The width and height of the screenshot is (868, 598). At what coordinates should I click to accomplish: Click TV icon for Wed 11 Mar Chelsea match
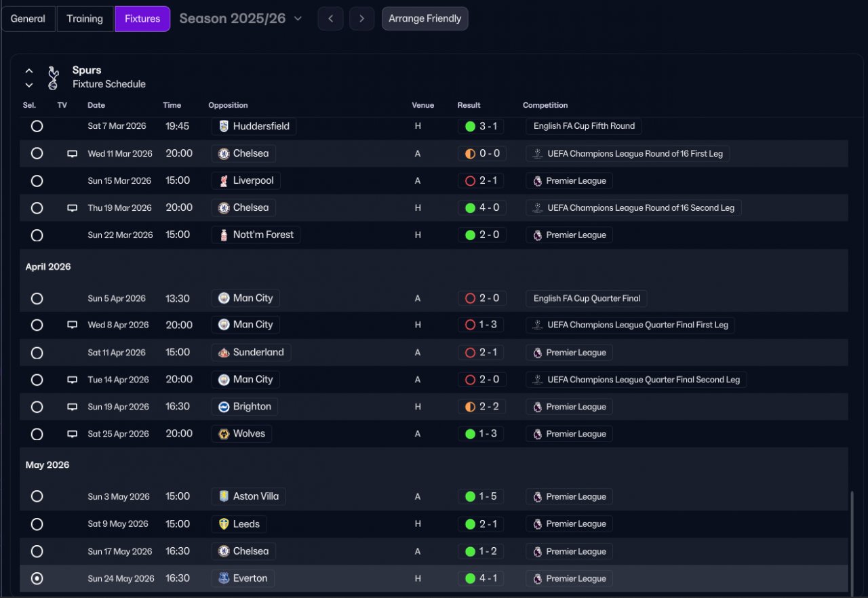point(72,154)
